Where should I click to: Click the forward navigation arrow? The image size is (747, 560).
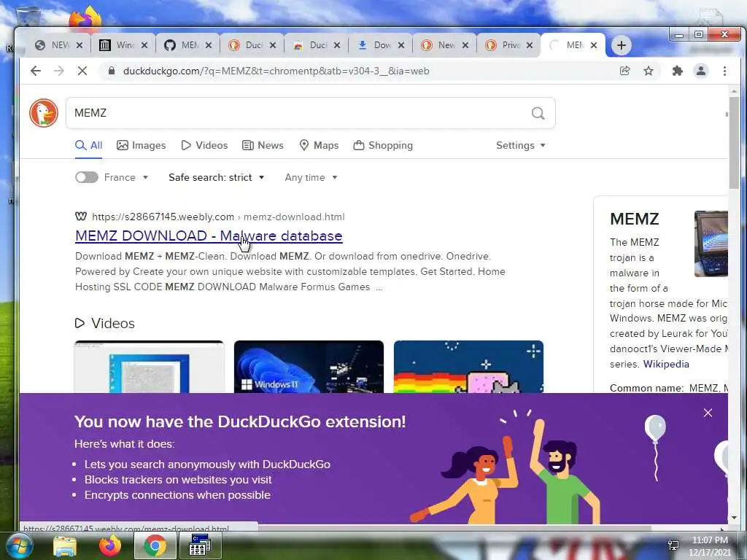59,71
